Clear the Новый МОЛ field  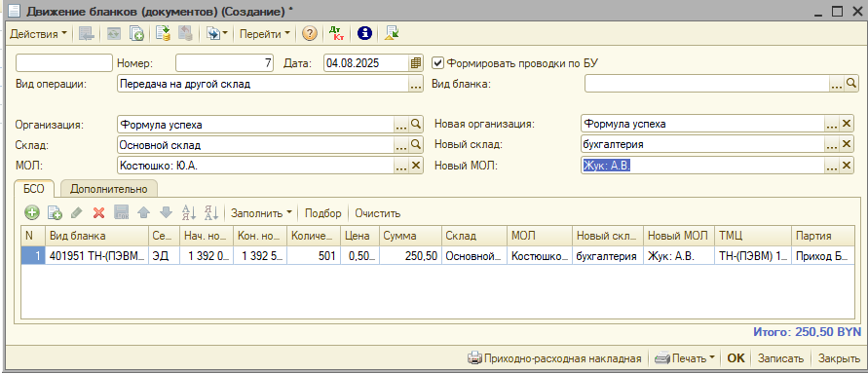click(847, 165)
